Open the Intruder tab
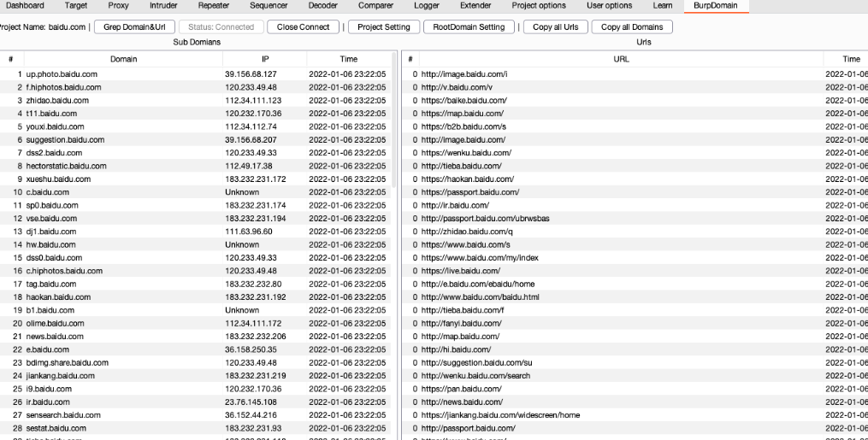 (163, 5)
